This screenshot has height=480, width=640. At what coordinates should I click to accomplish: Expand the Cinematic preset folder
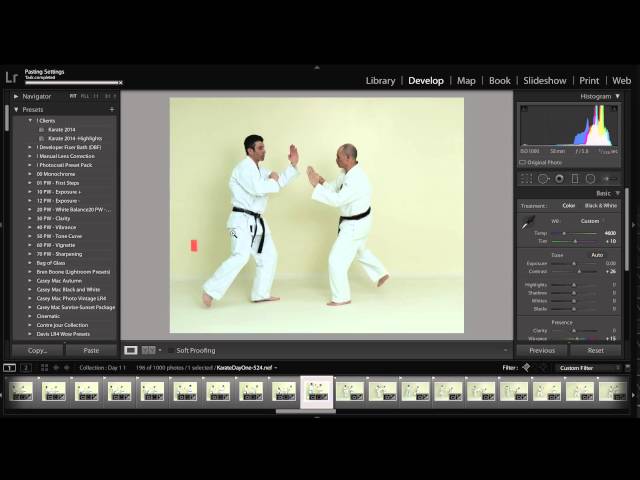click(x=30, y=316)
